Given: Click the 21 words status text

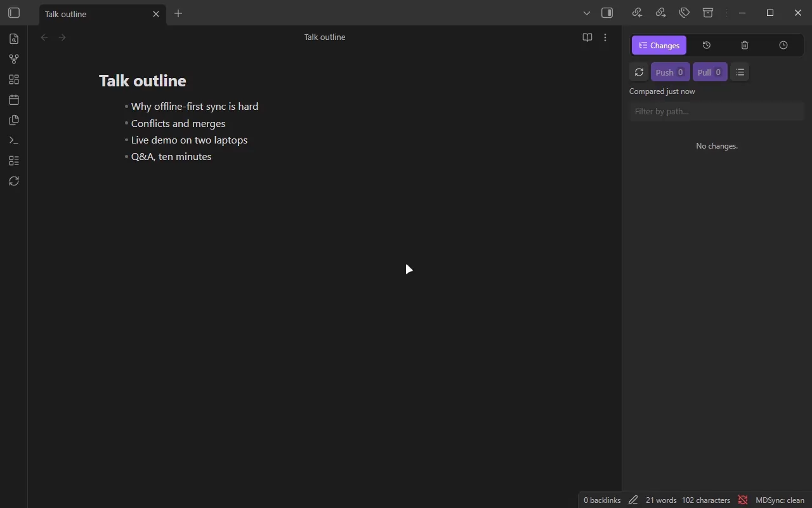Looking at the screenshot, I should pyautogui.click(x=661, y=500).
